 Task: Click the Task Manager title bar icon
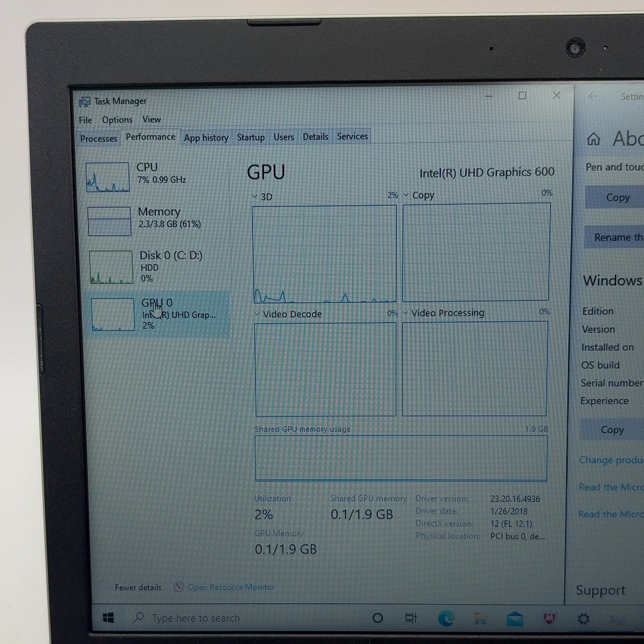[x=85, y=102]
